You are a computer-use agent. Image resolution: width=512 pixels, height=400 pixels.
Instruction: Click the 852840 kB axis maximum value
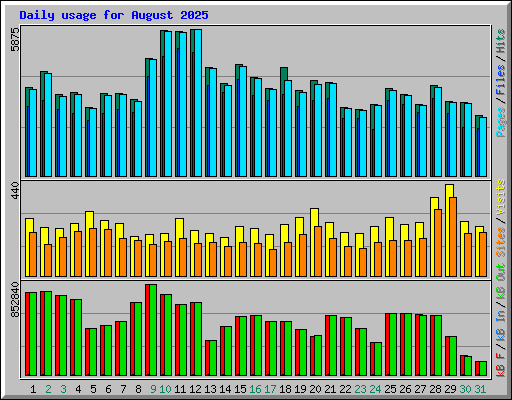[x=15, y=300]
